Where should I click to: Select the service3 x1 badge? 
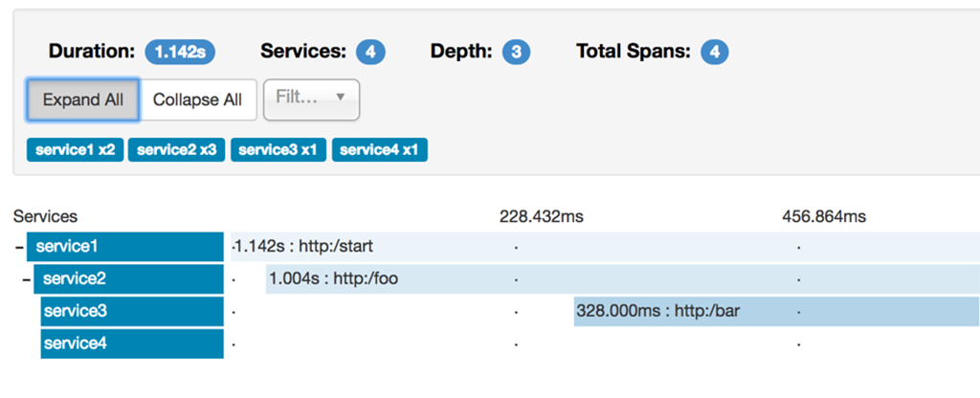[x=278, y=150]
